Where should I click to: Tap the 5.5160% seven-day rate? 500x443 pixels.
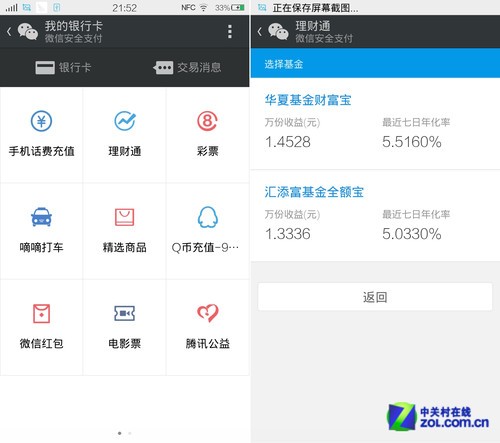(x=412, y=142)
